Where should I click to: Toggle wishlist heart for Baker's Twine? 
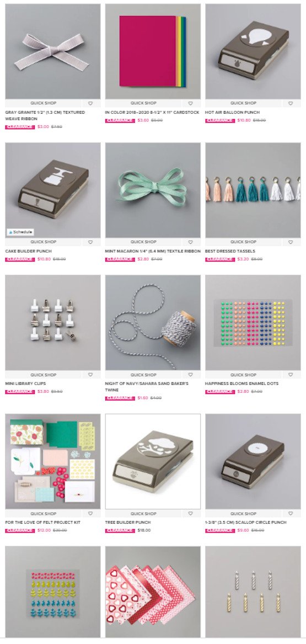click(x=190, y=375)
